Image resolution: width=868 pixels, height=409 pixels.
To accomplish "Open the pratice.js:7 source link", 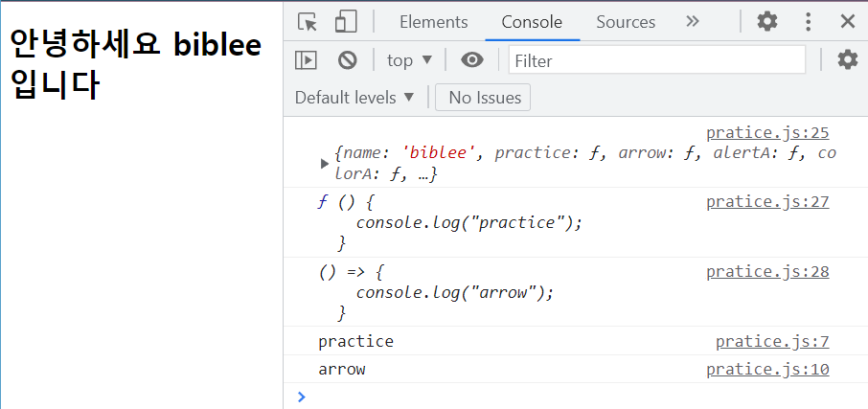I will click(772, 342).
